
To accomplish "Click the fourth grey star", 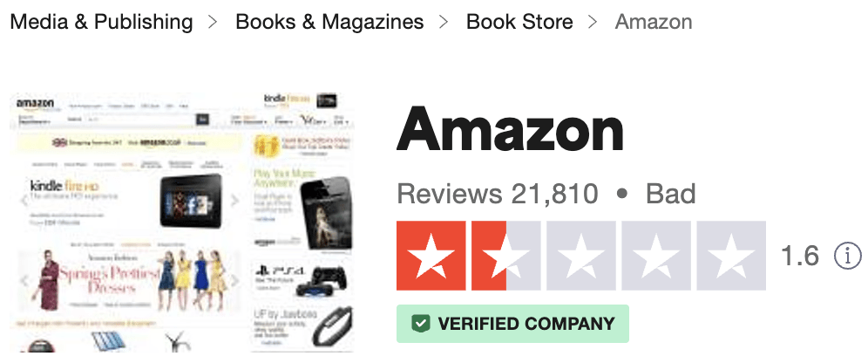I will pyautogui.click(x=656, y=256).
